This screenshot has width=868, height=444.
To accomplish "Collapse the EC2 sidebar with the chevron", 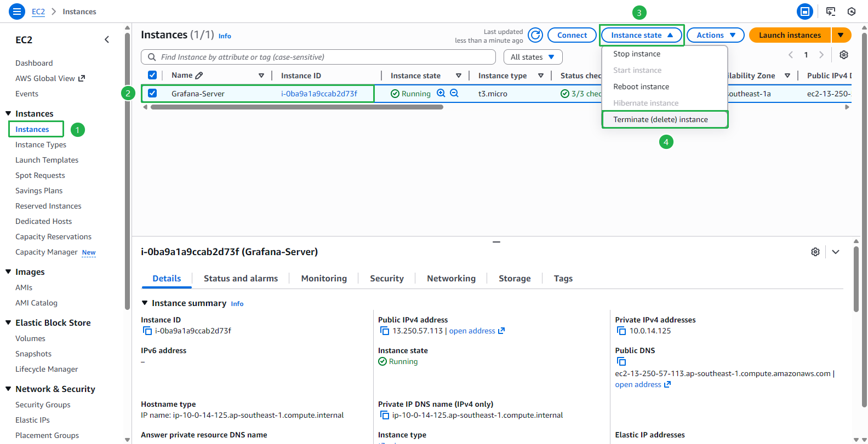I will (x=107, y=39).
